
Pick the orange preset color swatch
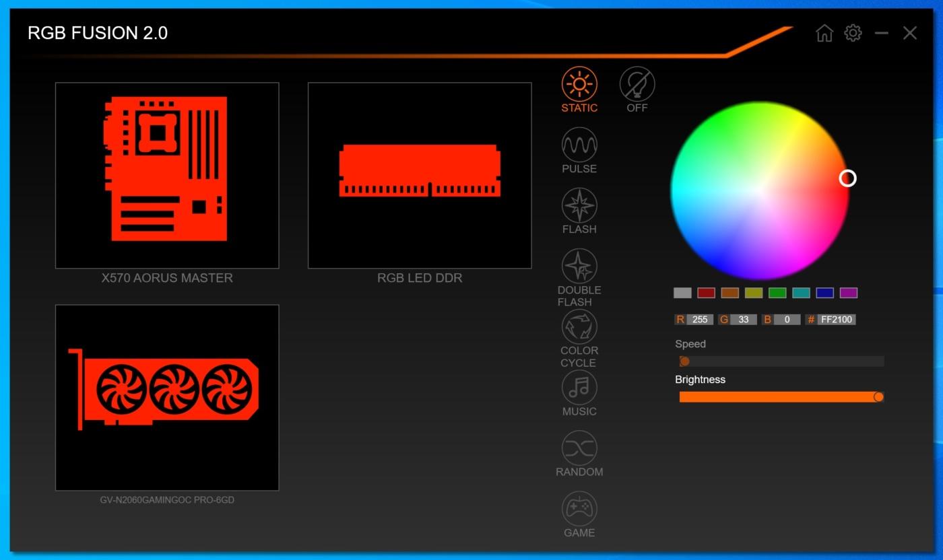pos(730,293)
